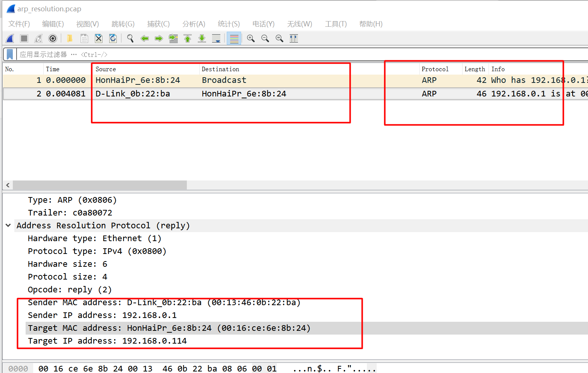Restart the current capture
Viewport: 588px width, 373px height.
coord(38,38)
